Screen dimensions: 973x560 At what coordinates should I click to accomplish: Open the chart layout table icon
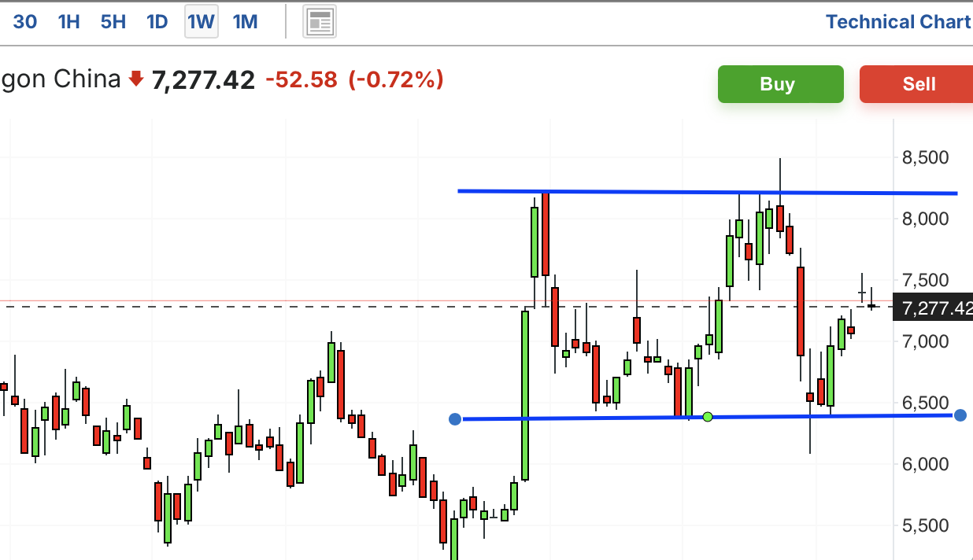[320, 22]
